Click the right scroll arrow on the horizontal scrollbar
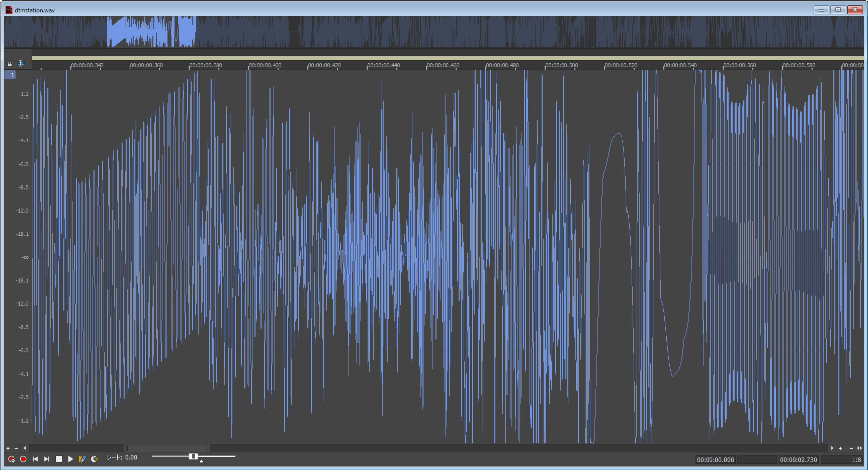The width and height of the screenshot is (868, 470). 832,448
